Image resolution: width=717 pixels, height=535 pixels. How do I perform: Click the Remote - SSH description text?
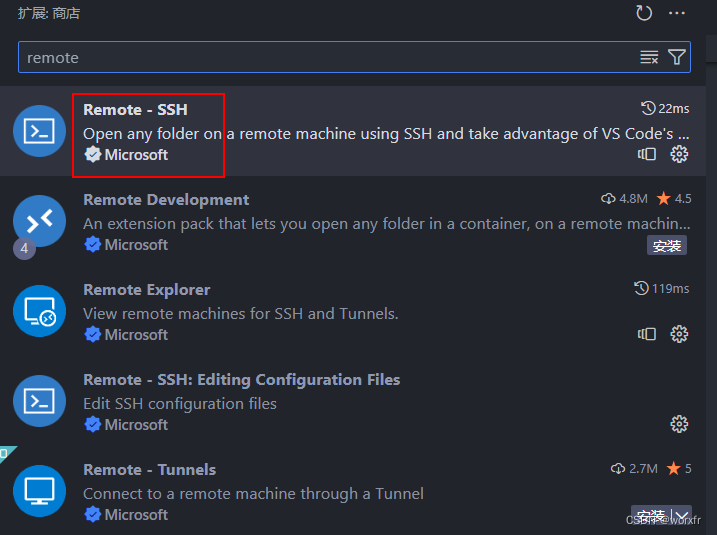click(386, 134)
